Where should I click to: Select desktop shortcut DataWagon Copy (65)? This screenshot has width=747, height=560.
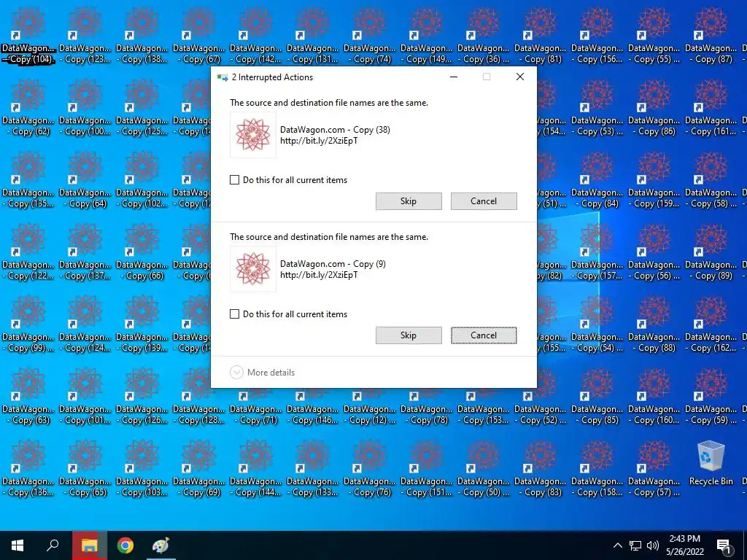pos(85,469)
